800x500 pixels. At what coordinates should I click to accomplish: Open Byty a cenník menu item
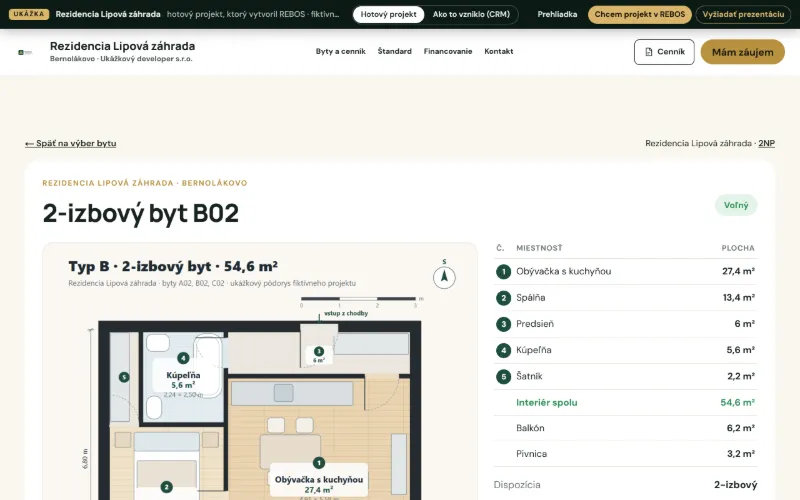pos(340,52)
